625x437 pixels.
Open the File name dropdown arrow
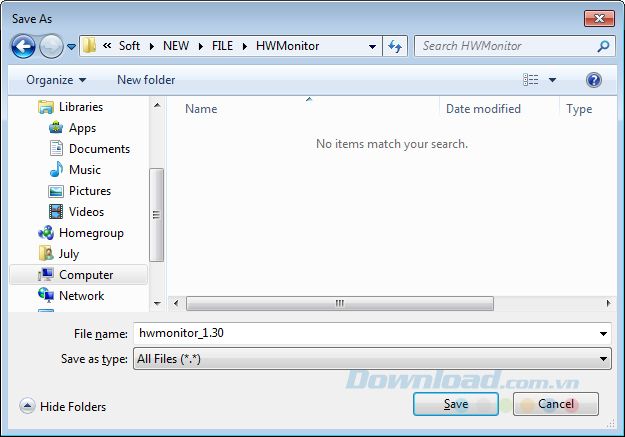click(603, 334)
